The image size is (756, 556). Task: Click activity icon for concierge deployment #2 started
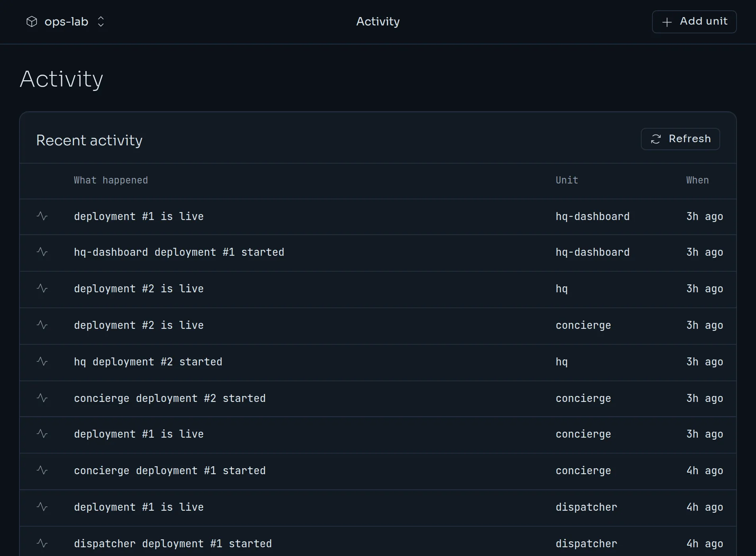(x=42, y=398)
